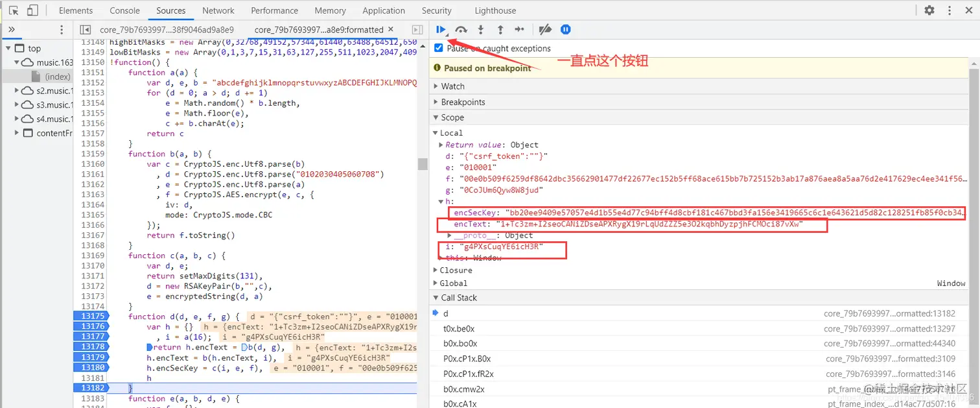Screen dimensions: 980x408
Task: Open the Performance tab
Action: (x=275, y=10)
